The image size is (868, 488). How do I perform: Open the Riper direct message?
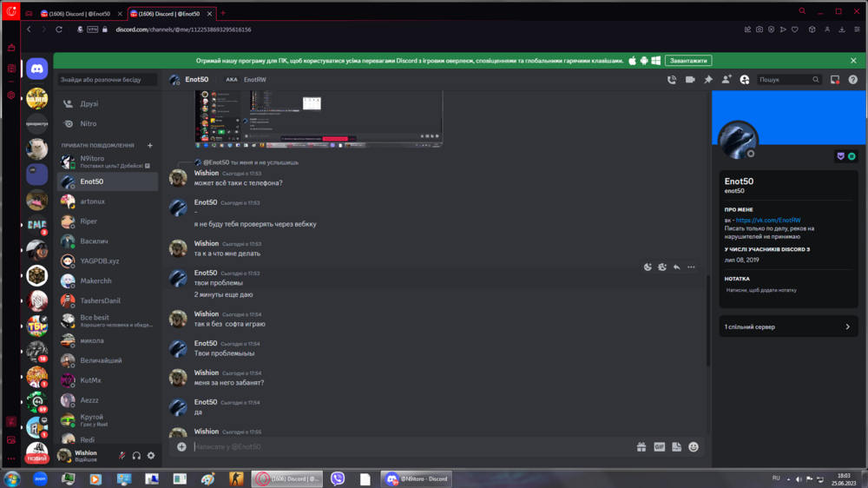click(x=108, y=221)
